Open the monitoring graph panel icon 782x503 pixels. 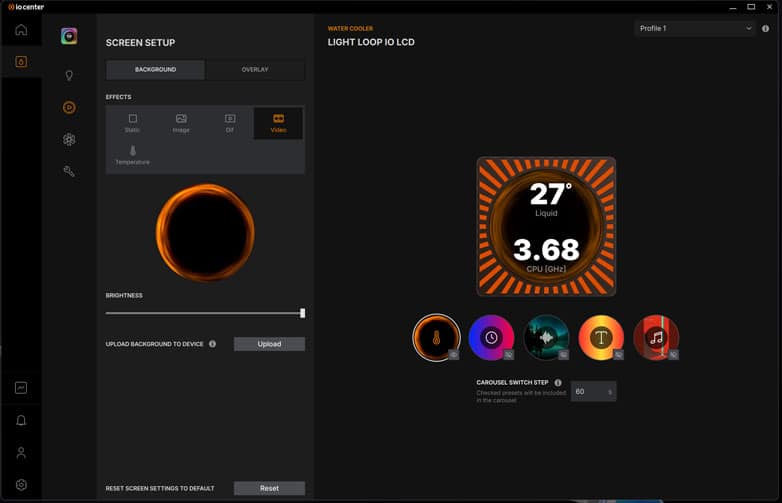[21, 388]
